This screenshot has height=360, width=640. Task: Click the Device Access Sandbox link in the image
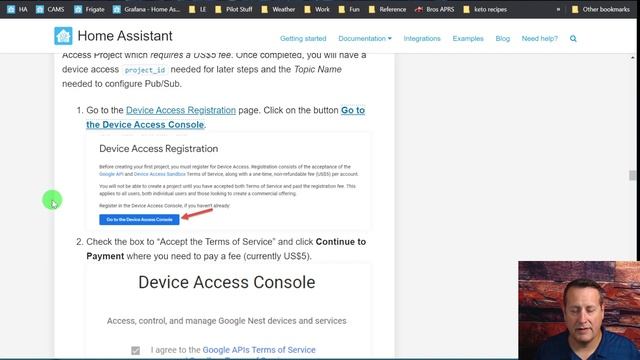point(160,174)
